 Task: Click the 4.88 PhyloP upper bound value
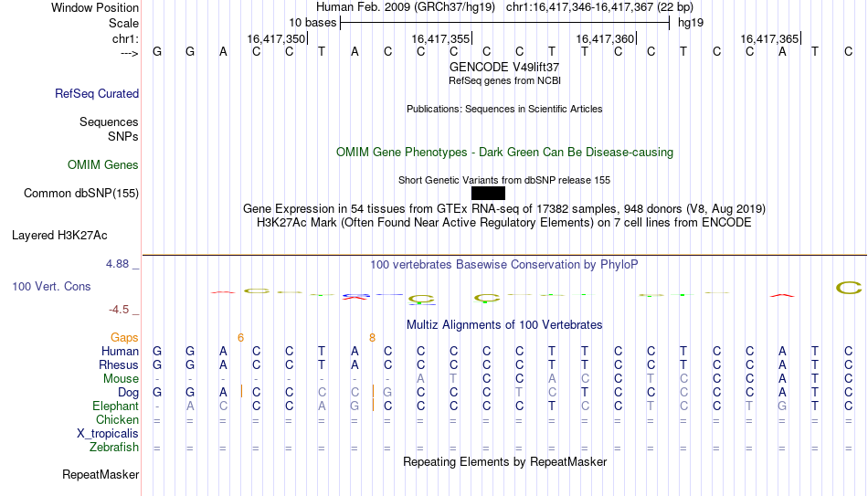(117, 264)
